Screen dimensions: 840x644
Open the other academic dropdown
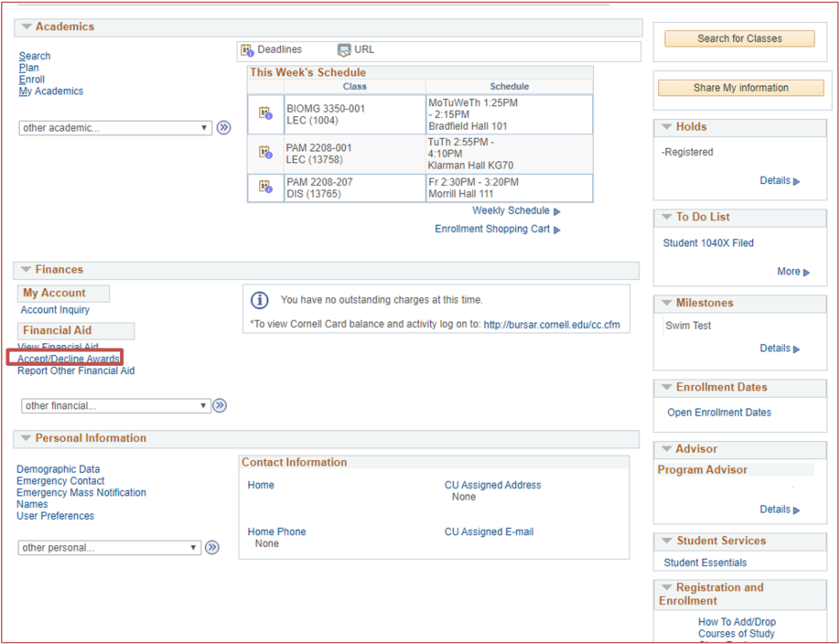[115, 128]
